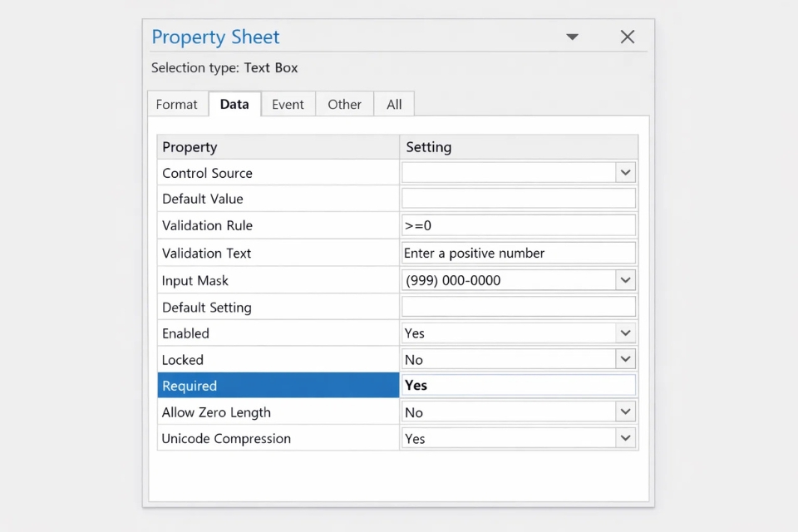
Task: Click the Property column header
Action: [278, 147]
